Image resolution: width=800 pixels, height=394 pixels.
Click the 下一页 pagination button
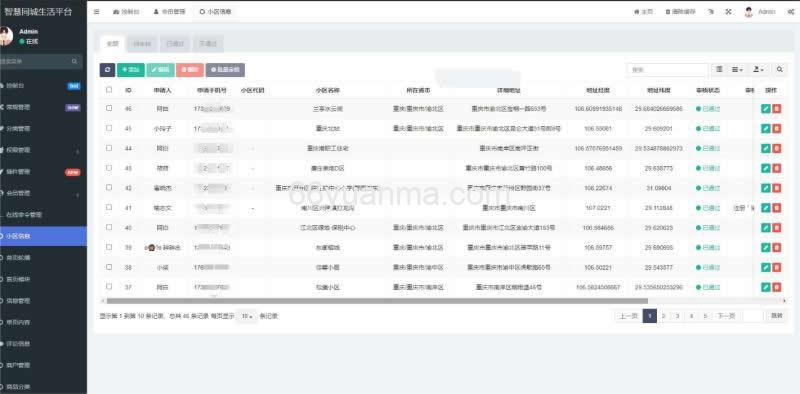point(726,316)
